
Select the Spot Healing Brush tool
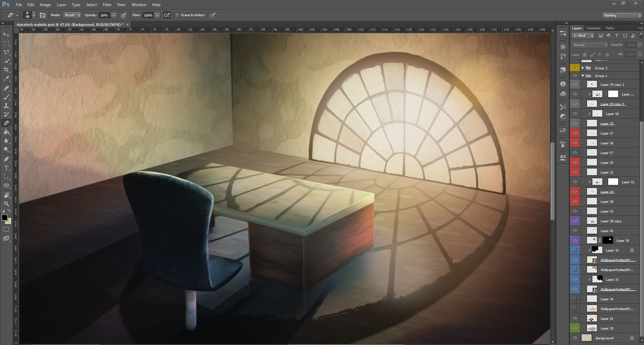(6, 88)
